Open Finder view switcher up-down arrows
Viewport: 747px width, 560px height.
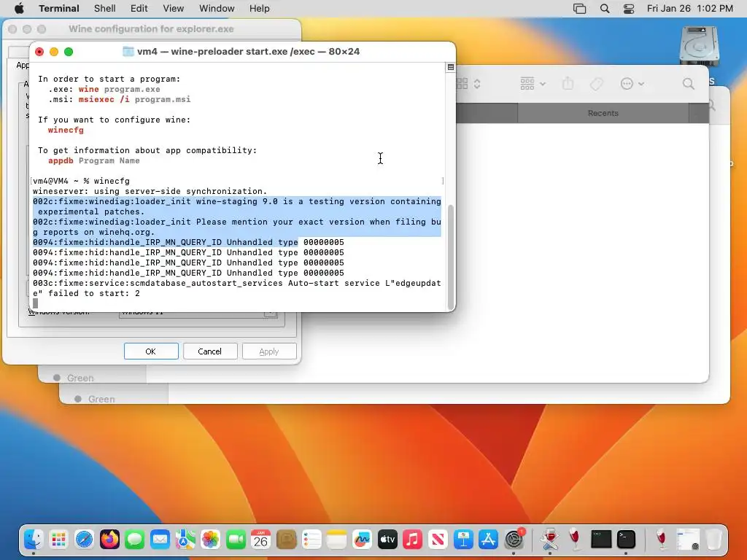(x=477, y=84)
